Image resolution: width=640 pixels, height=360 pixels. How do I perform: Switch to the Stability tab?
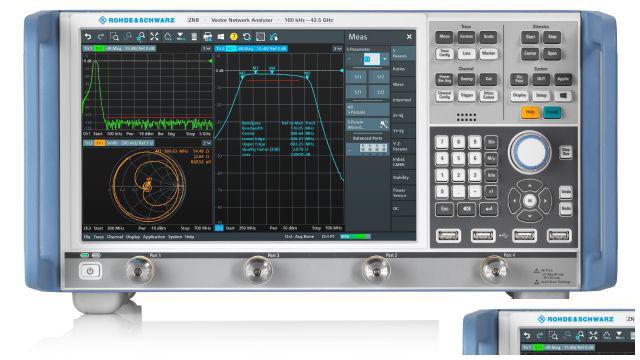(x=403, y=178)
